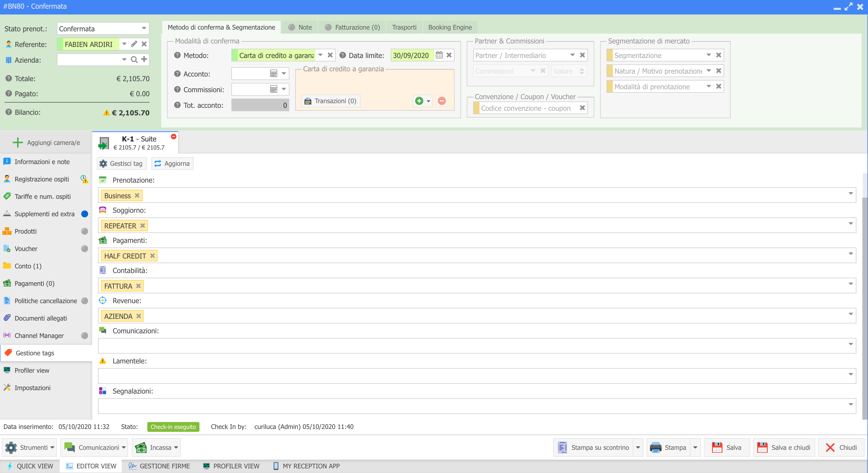
Task: Click the search magnifier icon for Azienda
Action: point(134,60)
